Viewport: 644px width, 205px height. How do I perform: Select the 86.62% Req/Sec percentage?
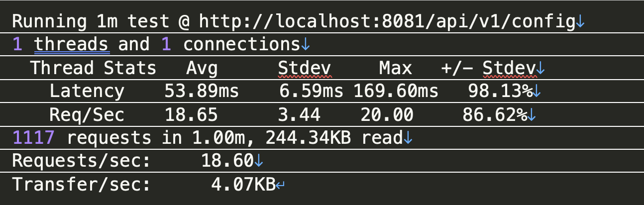point(494,115)
